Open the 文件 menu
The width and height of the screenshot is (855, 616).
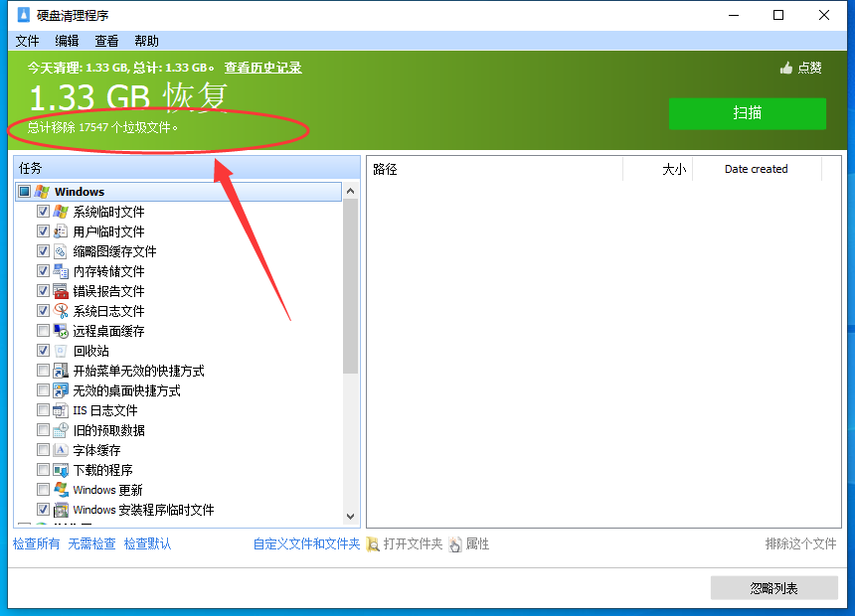27,41
